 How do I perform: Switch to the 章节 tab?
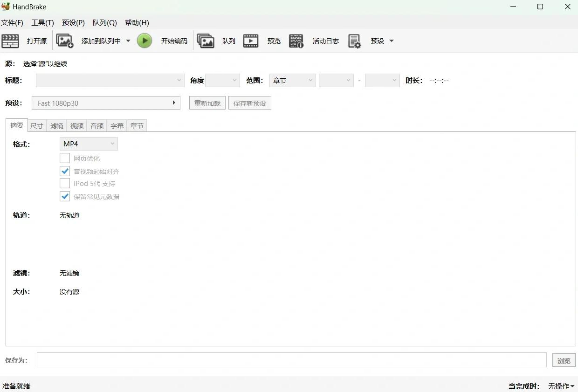(x=137, y=126)
